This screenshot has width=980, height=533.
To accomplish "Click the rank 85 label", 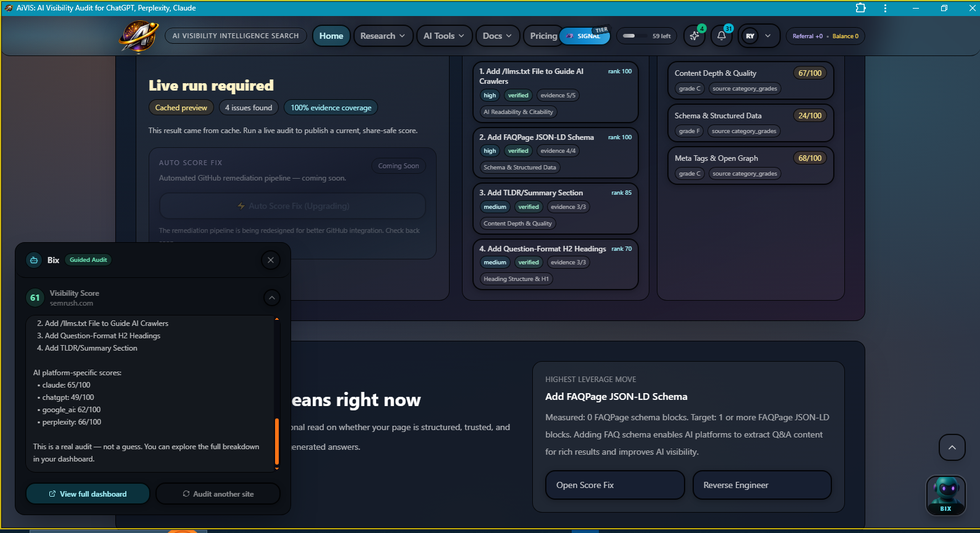I will pos(622,193).
